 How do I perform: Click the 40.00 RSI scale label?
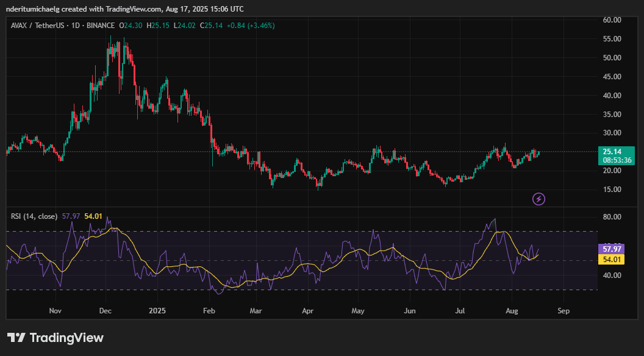pos(612,276)
